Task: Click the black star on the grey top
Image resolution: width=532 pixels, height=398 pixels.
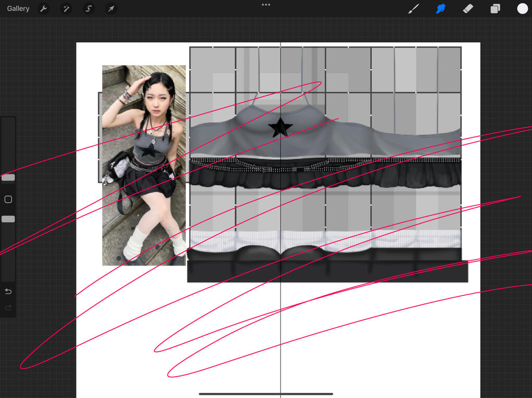Action: pos(280,128)
